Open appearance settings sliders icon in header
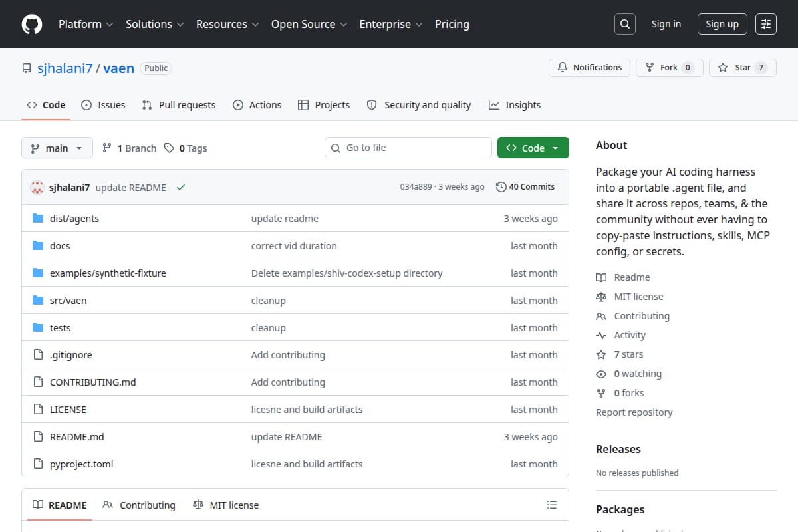This screenshot has height=532, width=798. 766,24
